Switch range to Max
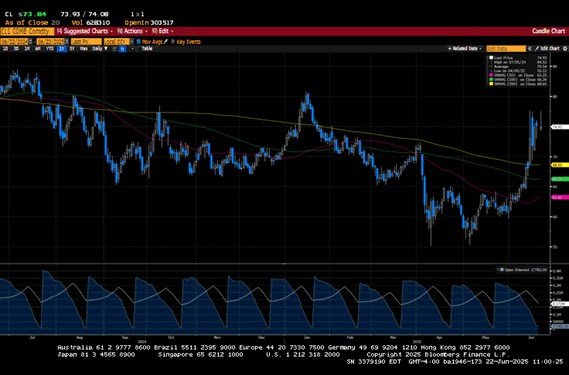Screen dimensions: 569x375 click(83, 49)
